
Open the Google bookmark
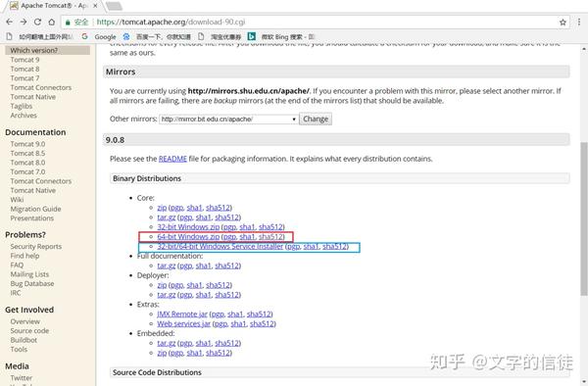(x=99, y=36)
